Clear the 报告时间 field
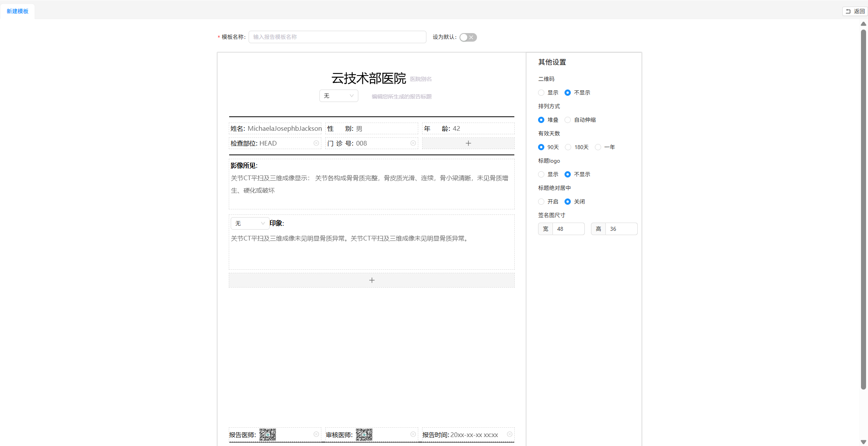The image size is (868, 446). (x=509, y=434)
